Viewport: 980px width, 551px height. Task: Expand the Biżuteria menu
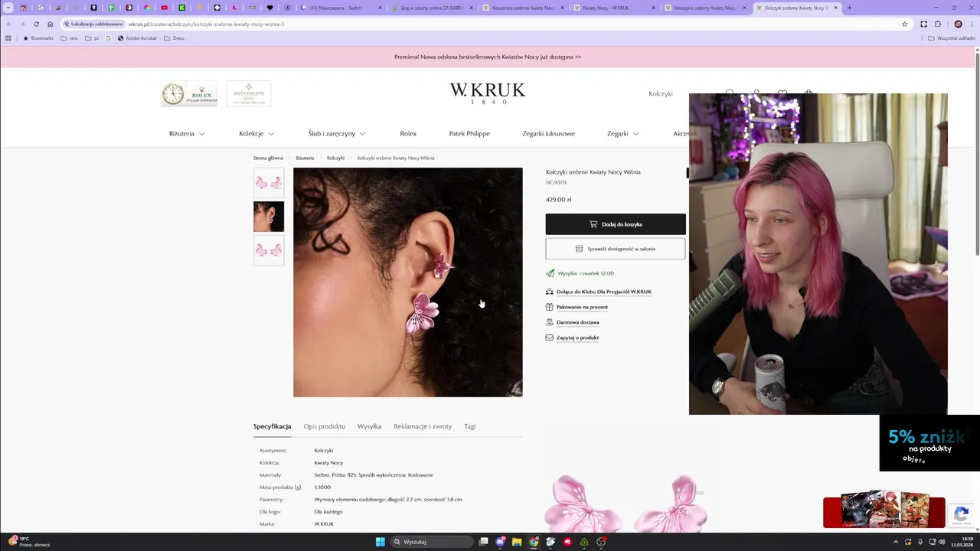pos(187,133)
